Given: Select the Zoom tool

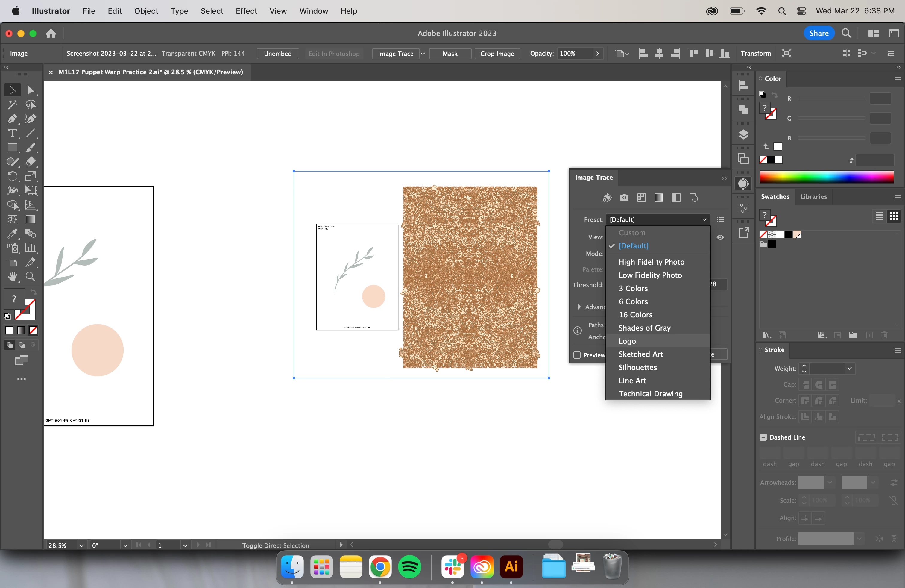Looking at the screenshot, I should pos(31,277).
